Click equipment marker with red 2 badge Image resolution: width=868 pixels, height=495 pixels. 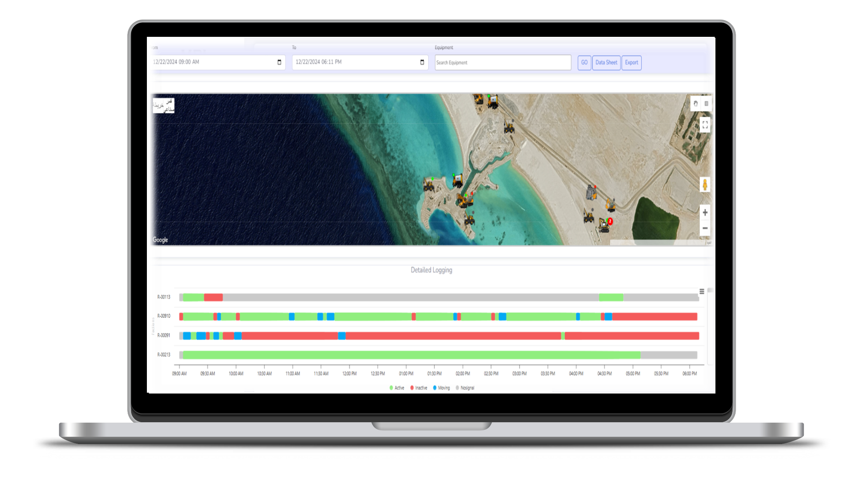pos(605,225)
